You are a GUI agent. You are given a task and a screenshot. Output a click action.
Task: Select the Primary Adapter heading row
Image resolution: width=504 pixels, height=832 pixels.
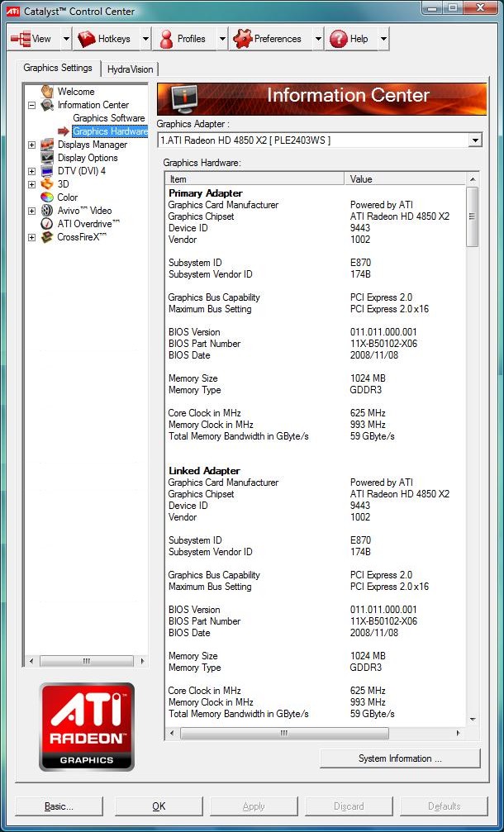coord(205,193)
